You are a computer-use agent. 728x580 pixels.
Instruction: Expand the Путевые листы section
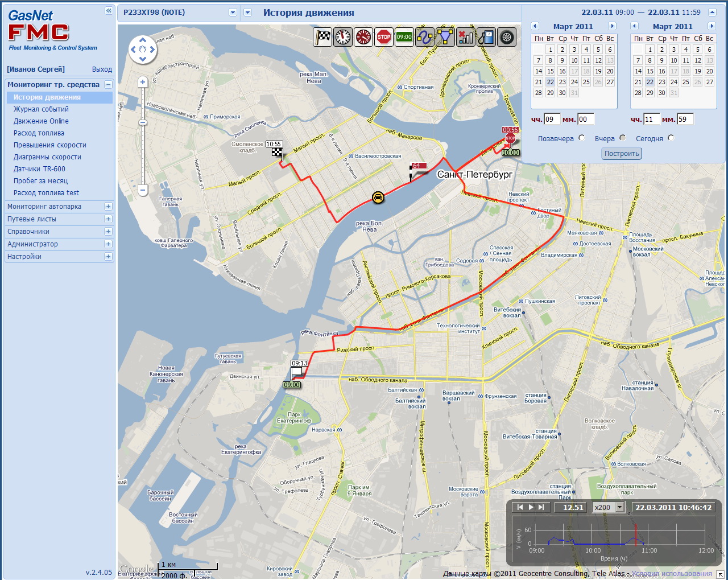tap(108, 219)
